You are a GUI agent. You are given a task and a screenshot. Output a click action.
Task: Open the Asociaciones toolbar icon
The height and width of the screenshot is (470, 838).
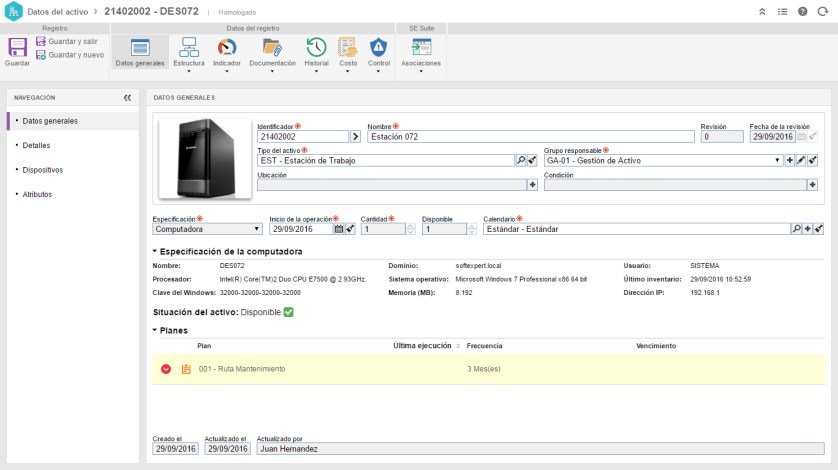click(421, 48)
